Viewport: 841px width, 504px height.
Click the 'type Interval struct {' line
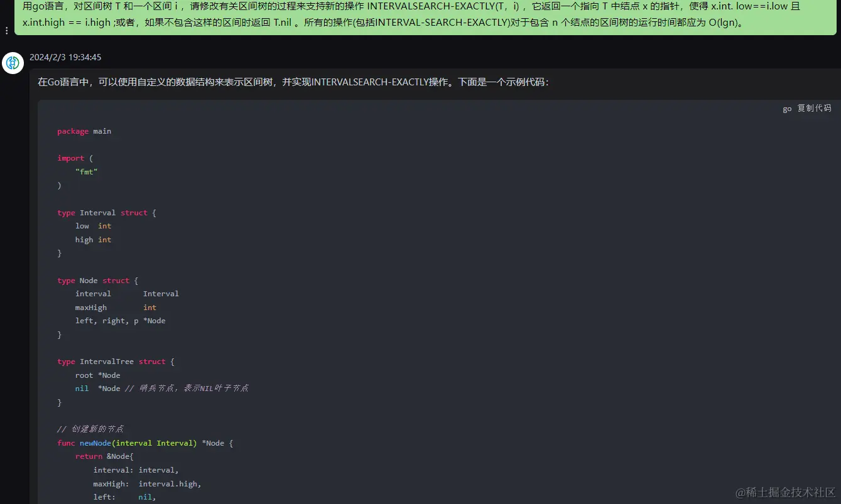(x=107, y=213)
